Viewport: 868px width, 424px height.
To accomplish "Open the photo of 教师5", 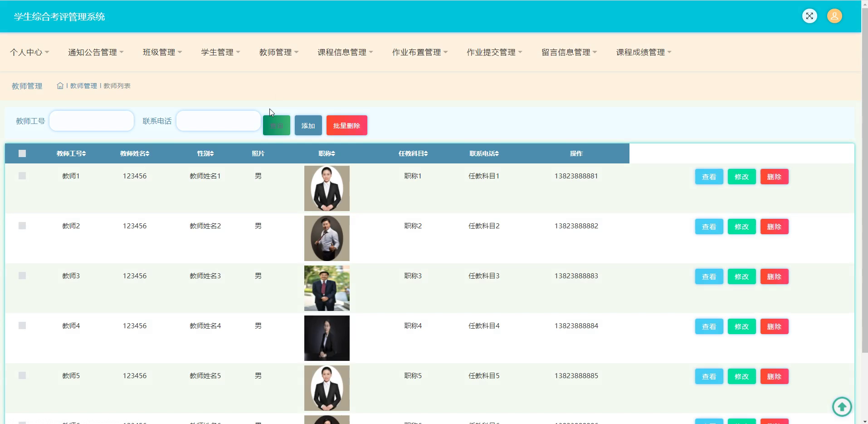I will (327, 388).
